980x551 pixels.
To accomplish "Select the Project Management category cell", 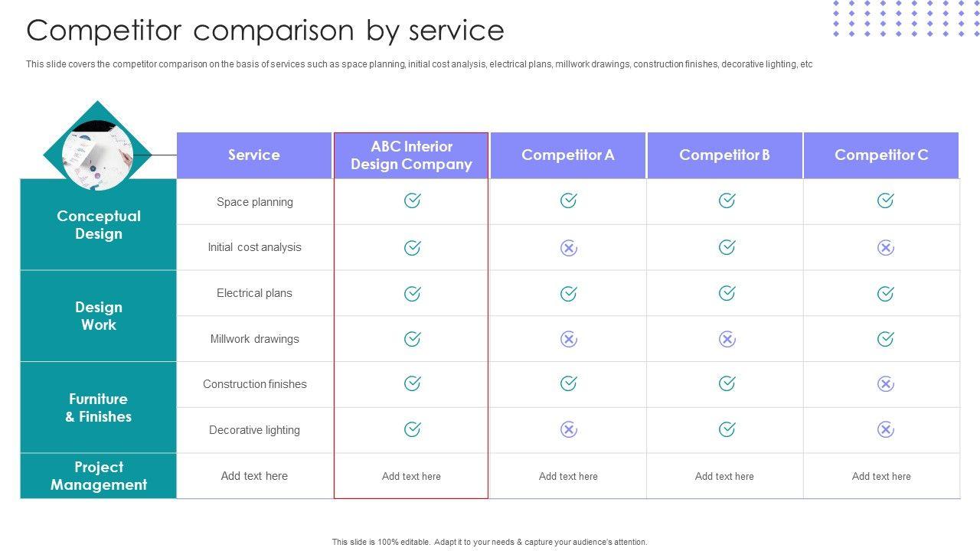I will coord(99,476).
